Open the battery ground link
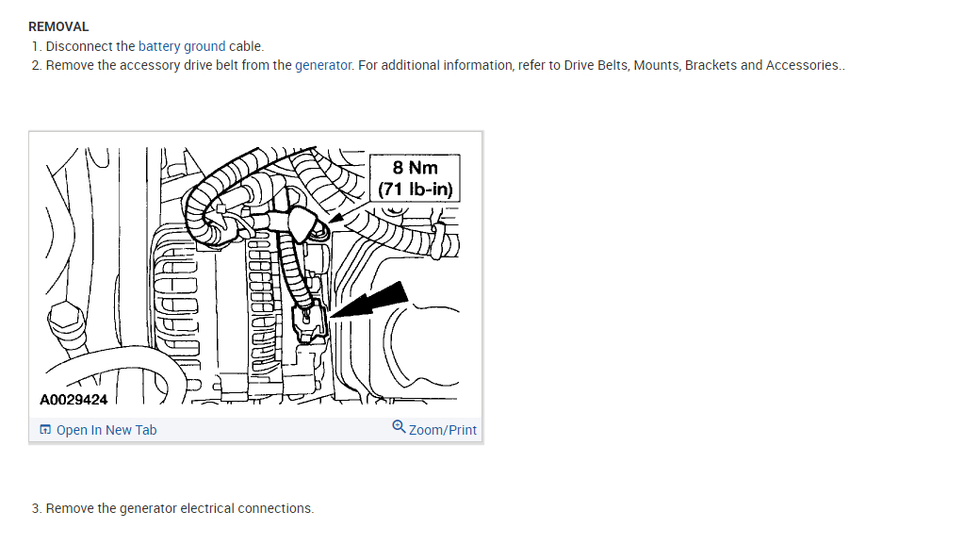980x545 pixels. pos(182,46)
